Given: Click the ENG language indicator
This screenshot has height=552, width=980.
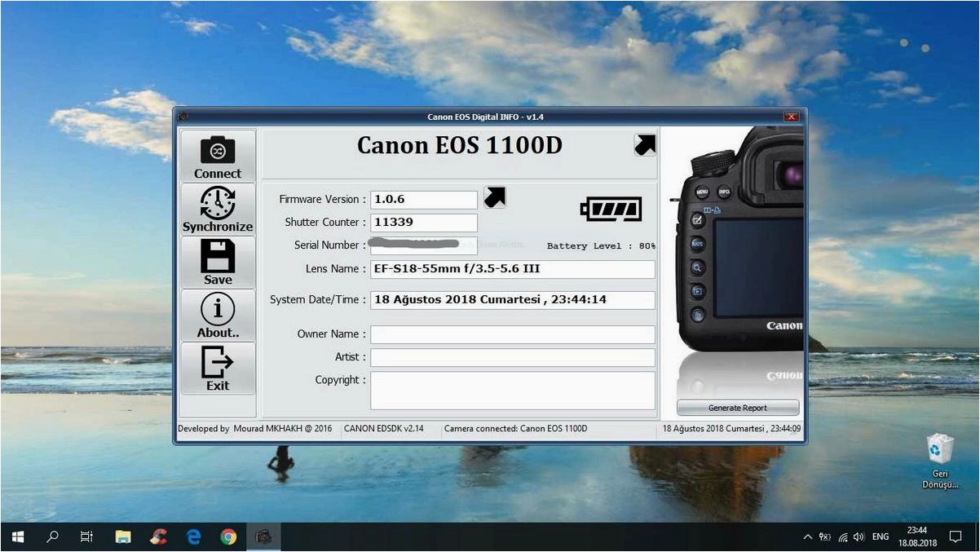Looking at the screenshot, I should 881,537.
